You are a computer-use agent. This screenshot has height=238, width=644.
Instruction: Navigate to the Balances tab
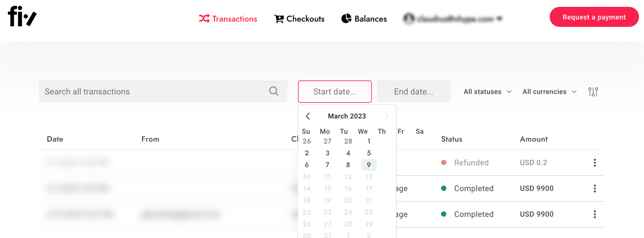[364, 19]
